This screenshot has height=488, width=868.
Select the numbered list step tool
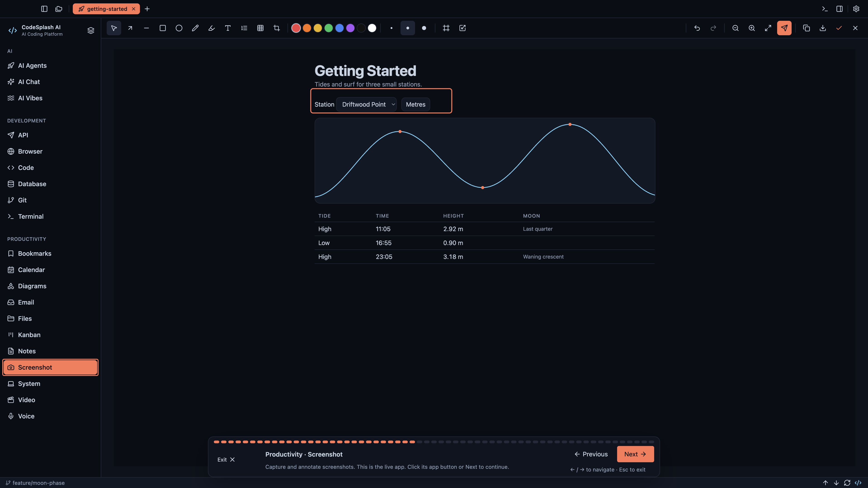coord(244,28)
